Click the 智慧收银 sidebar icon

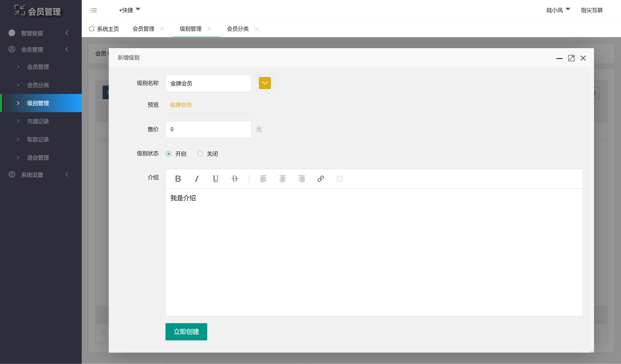coord(12,33)
